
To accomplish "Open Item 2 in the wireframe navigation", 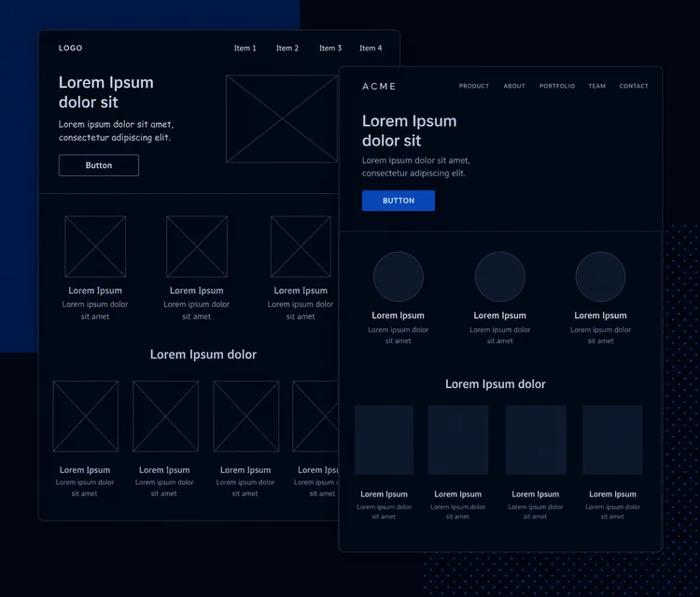I will pos(287,48).
